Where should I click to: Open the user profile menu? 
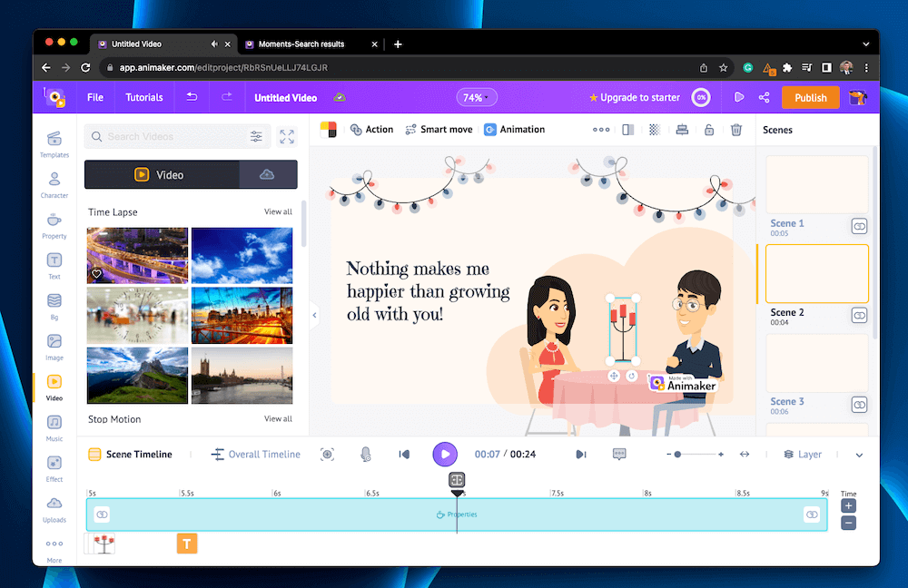pos(858,97)
